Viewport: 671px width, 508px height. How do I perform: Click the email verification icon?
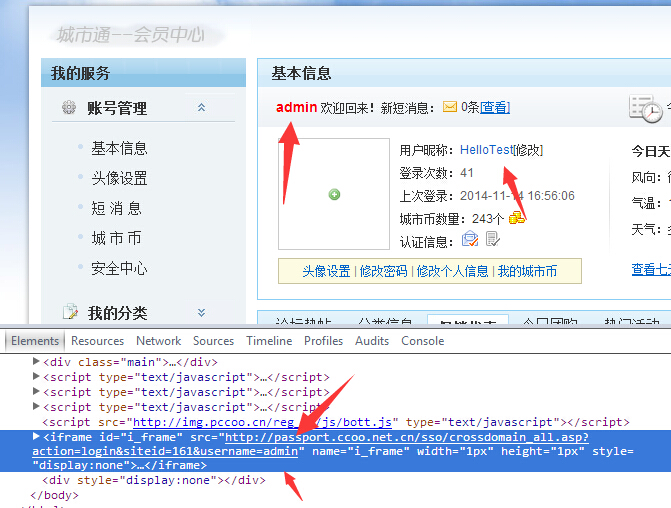[470, 239]
